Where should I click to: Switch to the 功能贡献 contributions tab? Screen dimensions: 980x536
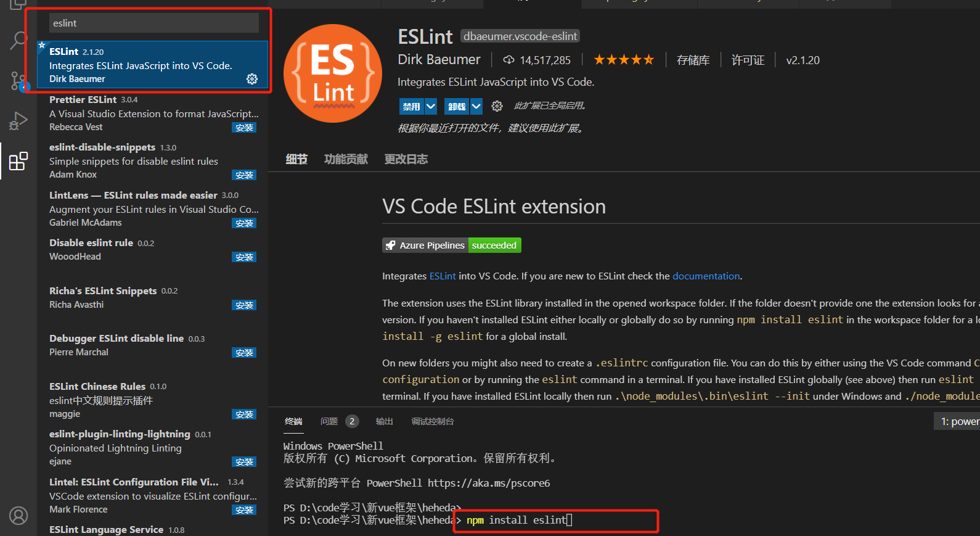tap(346, 159)
